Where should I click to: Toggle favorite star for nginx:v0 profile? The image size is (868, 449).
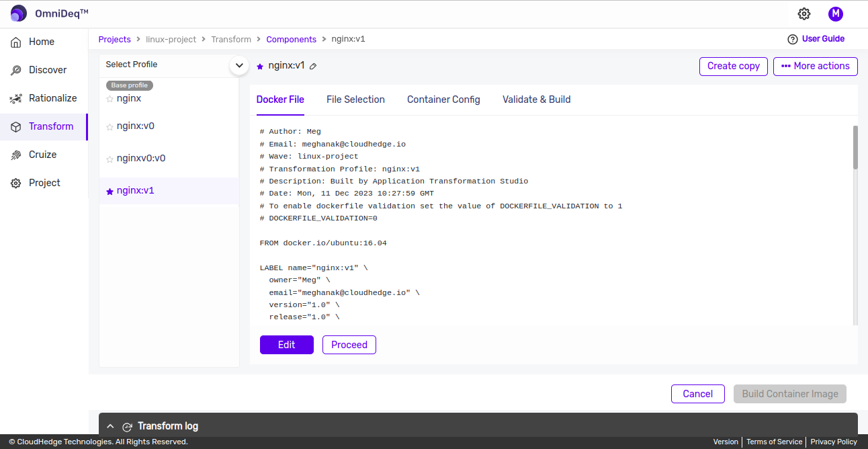point(110,126)
